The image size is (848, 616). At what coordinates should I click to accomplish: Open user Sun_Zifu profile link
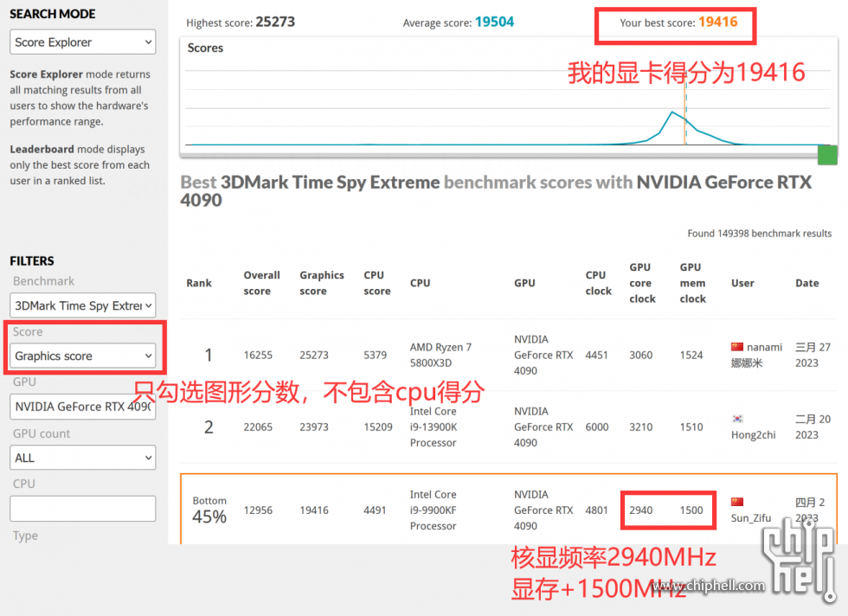[x=751, y=518]
